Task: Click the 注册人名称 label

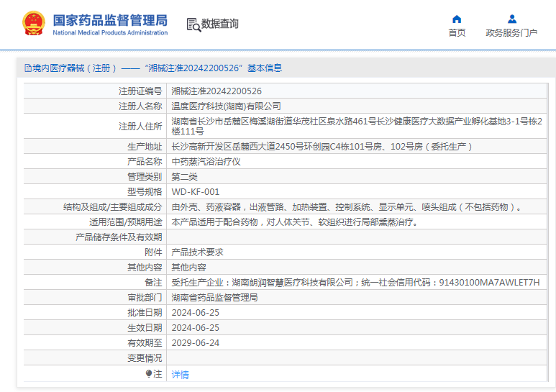Action: [x=140, y=106]
